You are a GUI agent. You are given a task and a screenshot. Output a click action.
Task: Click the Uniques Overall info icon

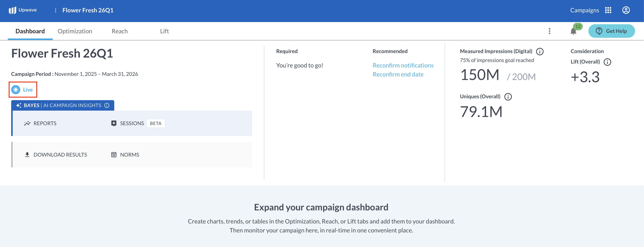508,97
